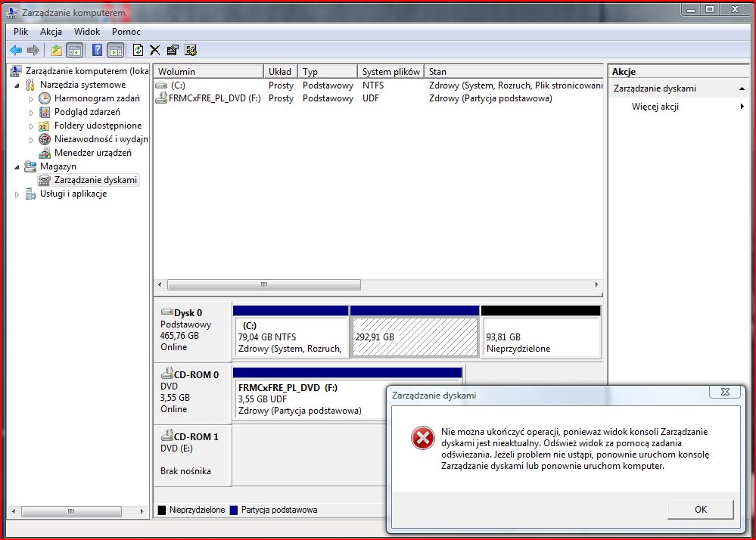This screenshot has height=540, width=756.
Task: Open the Więcej akcji submenu arrow
Action: [x=742, y=107]
